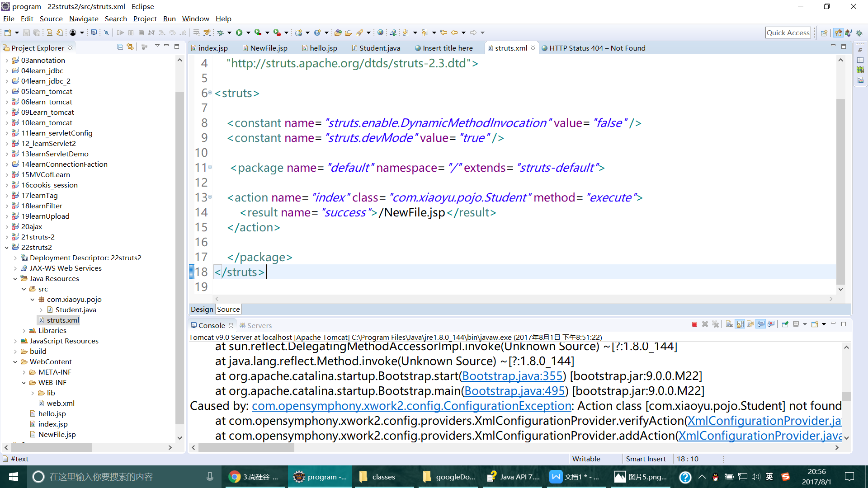Click the Back navigation arrow
868x488 pixels.
tap(454, 33)
